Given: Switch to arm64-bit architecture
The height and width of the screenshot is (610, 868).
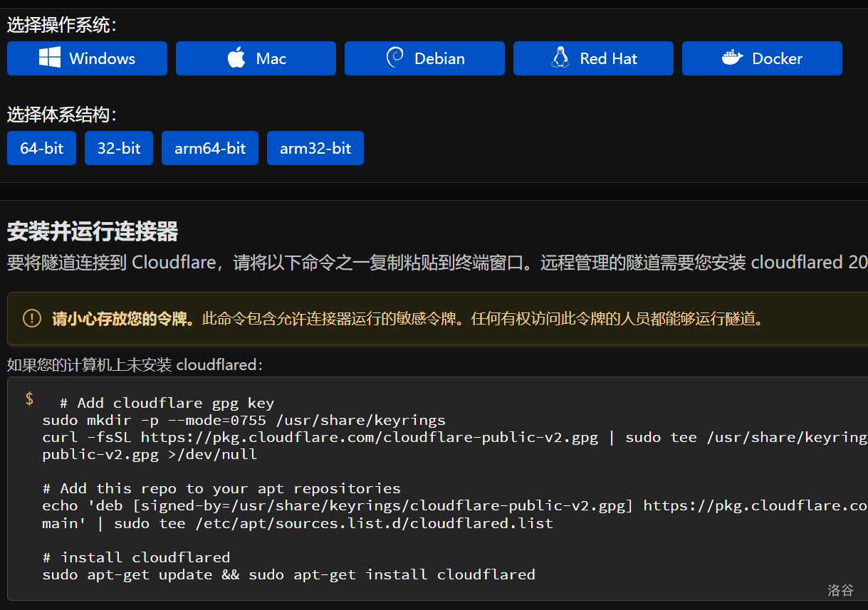Looking at the screenshot, I should (210, 148).
